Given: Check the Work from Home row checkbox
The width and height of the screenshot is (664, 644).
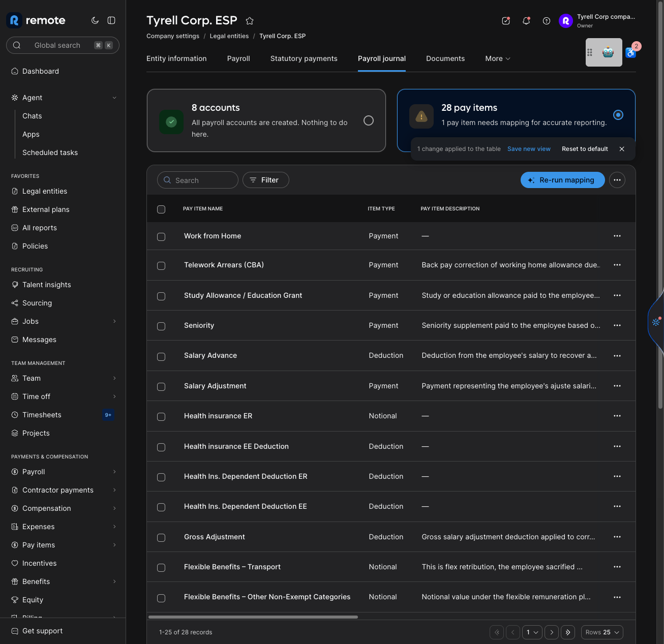Looking at the screenshot, I should pyautogui.click(x=161, y=237).
